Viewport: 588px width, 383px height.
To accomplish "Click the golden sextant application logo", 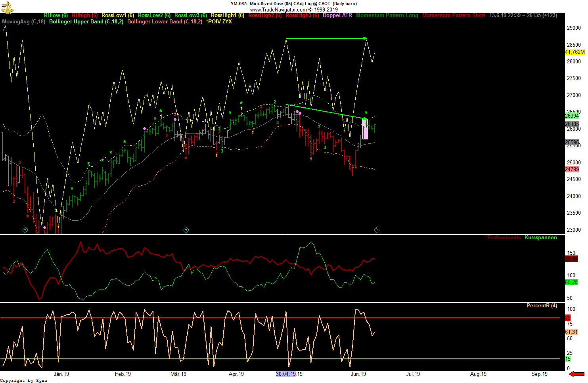I will [7, 6].
